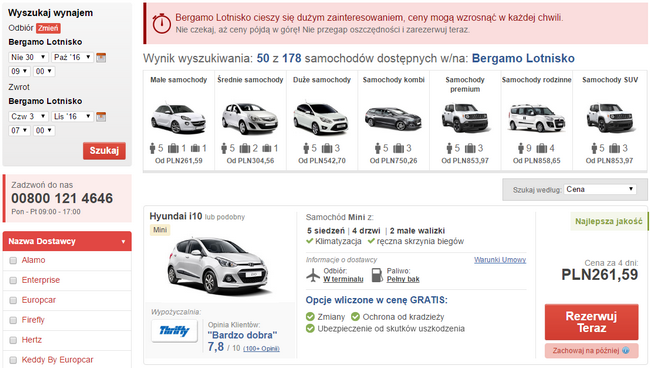Select the Samochody rodzinne category
This screenshot has width=650, height=368.
537,120
